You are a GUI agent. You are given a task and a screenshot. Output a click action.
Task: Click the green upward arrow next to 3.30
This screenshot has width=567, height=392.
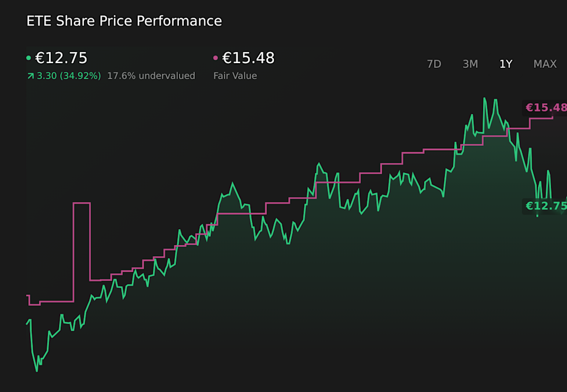30,76
